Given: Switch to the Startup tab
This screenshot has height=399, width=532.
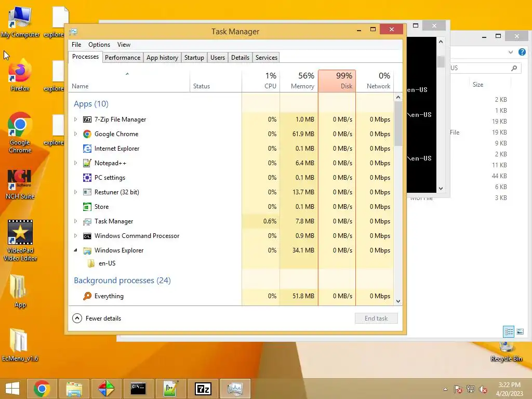Looking at the screenshot, I should (x=194, y=58).
